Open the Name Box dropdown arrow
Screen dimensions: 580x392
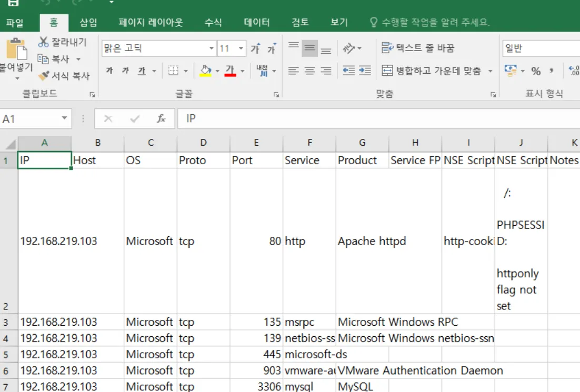coord(64,118)
